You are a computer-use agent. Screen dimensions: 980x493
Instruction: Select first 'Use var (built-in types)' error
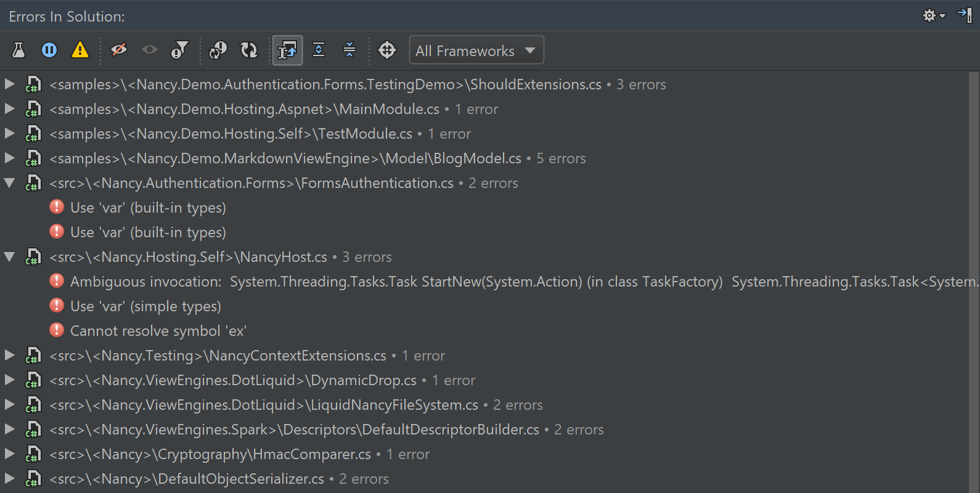click(484, 208)
